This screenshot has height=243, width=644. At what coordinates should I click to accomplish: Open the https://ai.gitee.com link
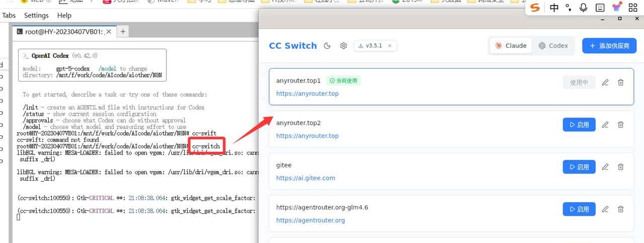[x=305, y=178]
